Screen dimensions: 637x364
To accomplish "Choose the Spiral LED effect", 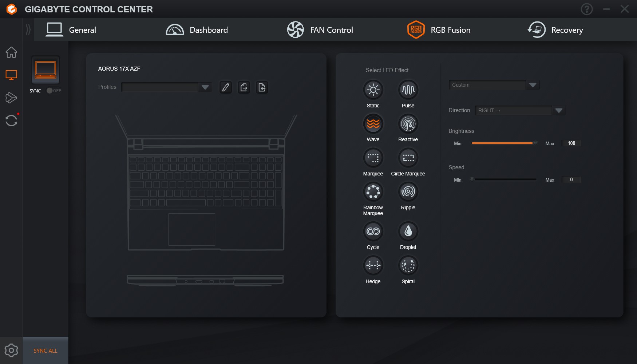I will [x=408, y=265].
